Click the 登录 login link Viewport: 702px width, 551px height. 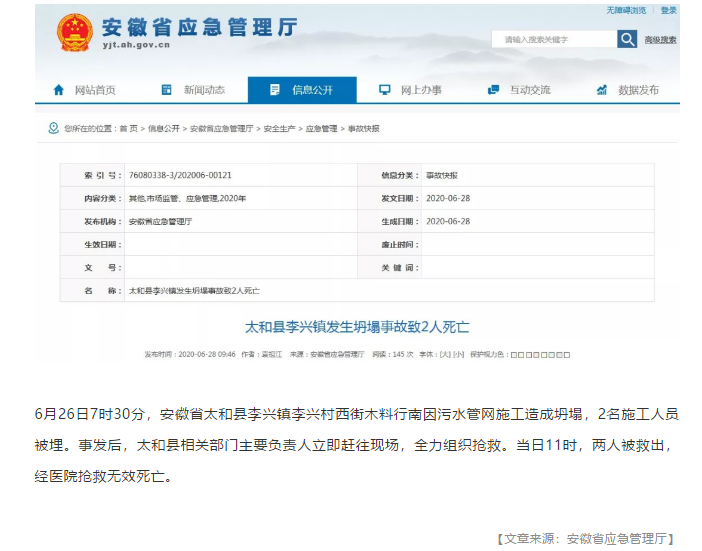point(668,10)
